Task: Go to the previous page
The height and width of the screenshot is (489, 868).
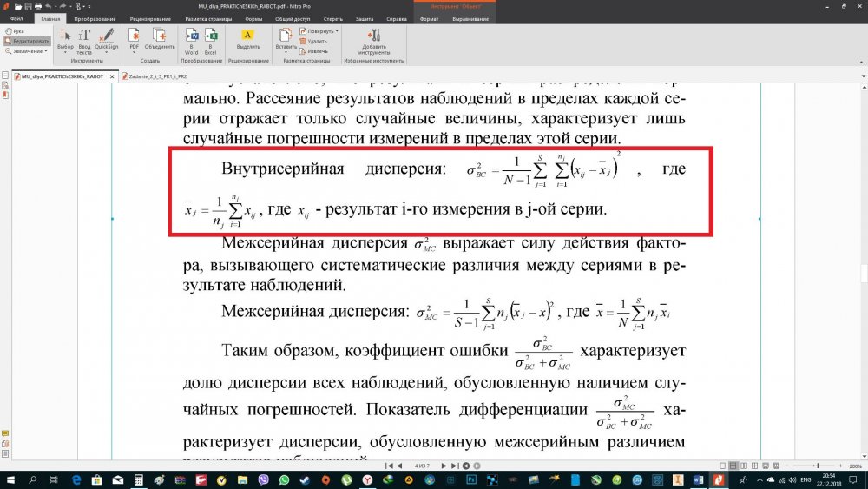Action: tap(399, 466)
